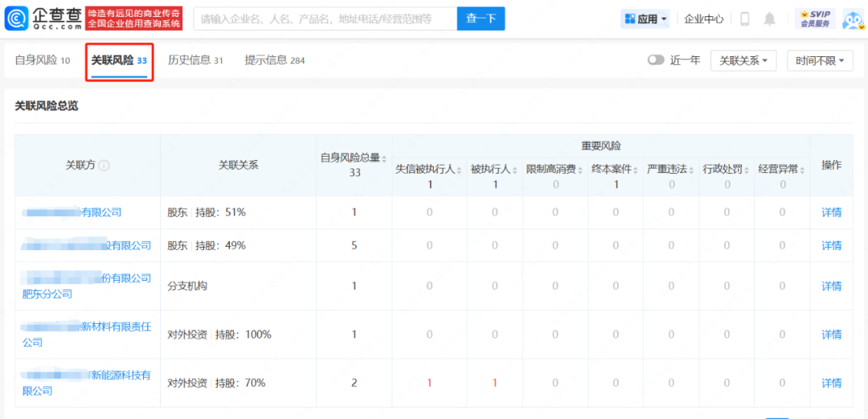Click info icon beside 关联方 header
The width and height of the screenshot is (868, 419).
coord(104,165)
